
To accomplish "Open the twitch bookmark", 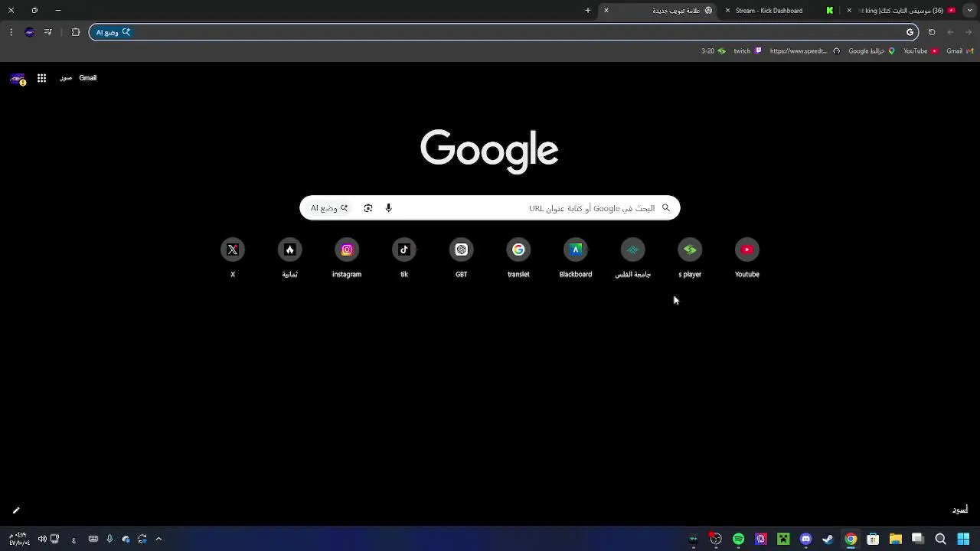I will pos(747,51).
